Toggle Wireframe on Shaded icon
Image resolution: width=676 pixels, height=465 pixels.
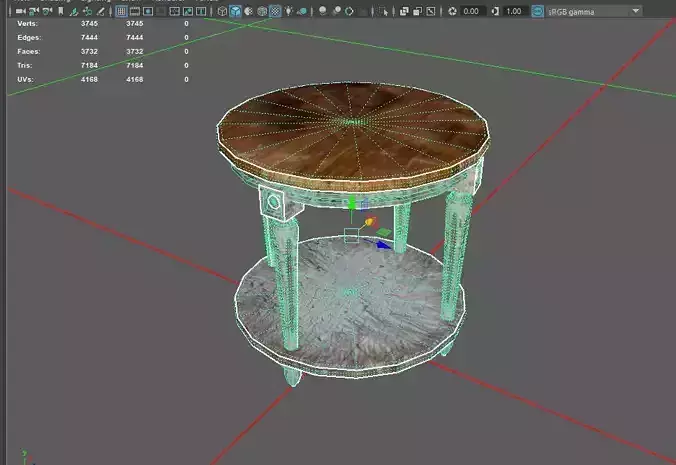pos(262,11)
